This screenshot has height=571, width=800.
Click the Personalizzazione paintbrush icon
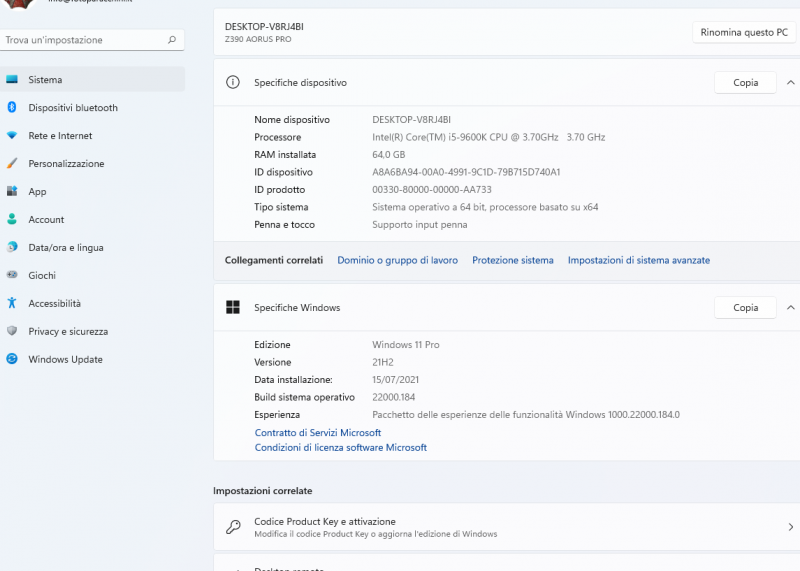tap(12, 163)
